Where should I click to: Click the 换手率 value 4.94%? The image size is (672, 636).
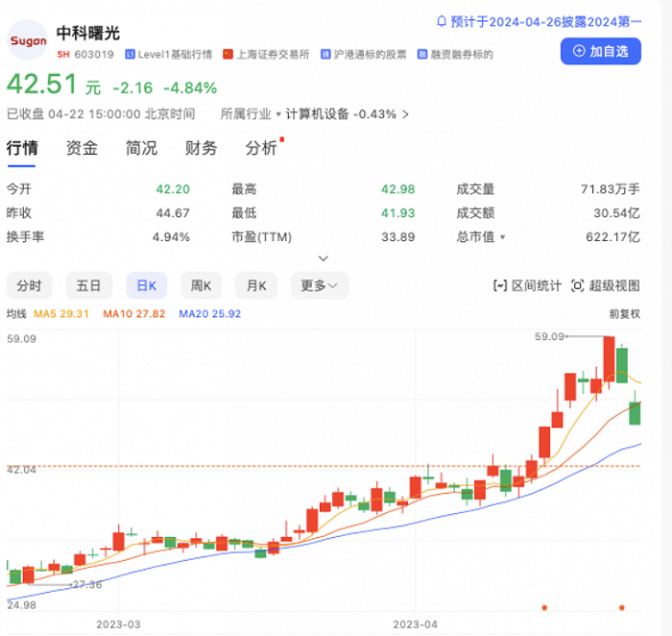pos(171,237)
